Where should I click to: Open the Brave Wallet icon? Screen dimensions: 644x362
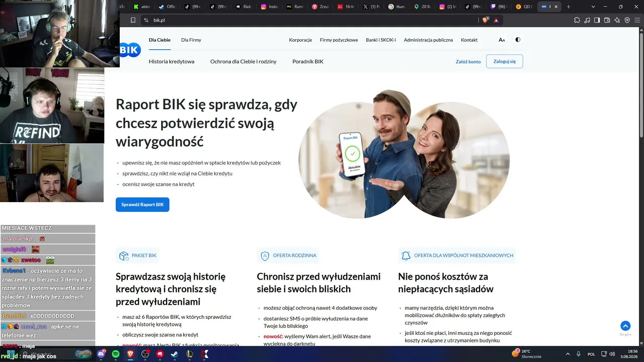[607, 20]
